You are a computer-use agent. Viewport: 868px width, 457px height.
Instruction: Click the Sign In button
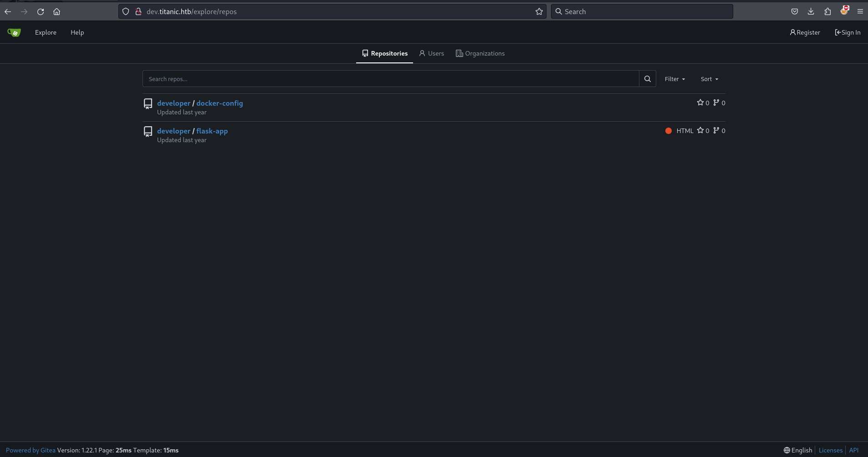click(847, 33)
